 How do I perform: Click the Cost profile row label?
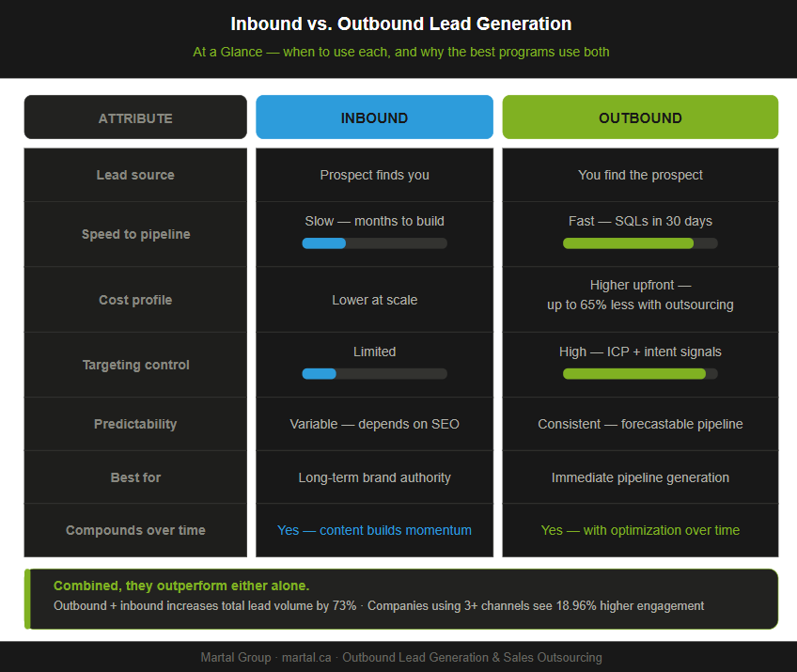tap(135, 299)
